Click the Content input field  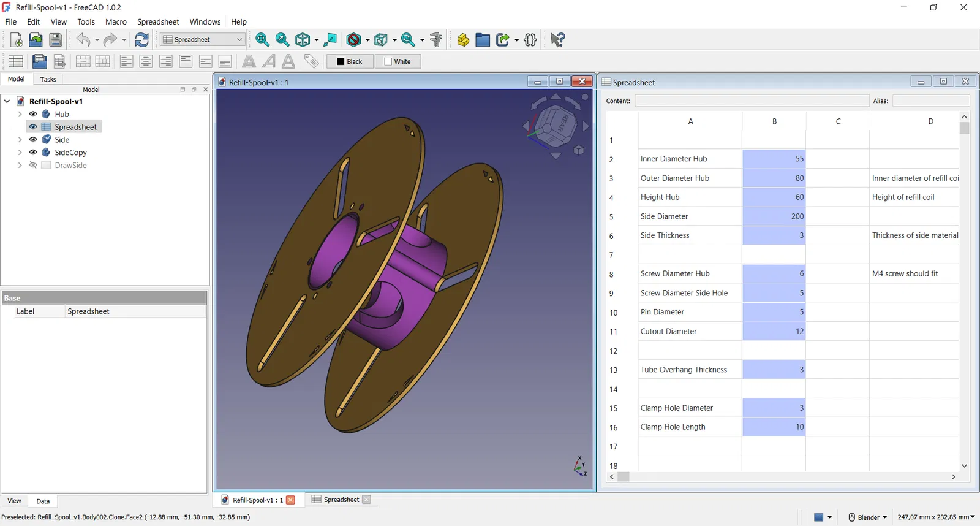tap(752, 101)
